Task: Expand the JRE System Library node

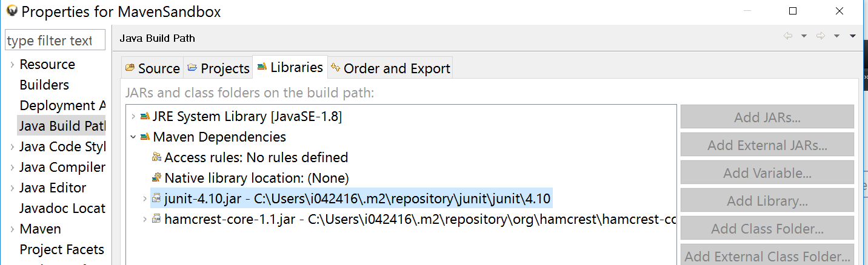Action: pos(133,116)
